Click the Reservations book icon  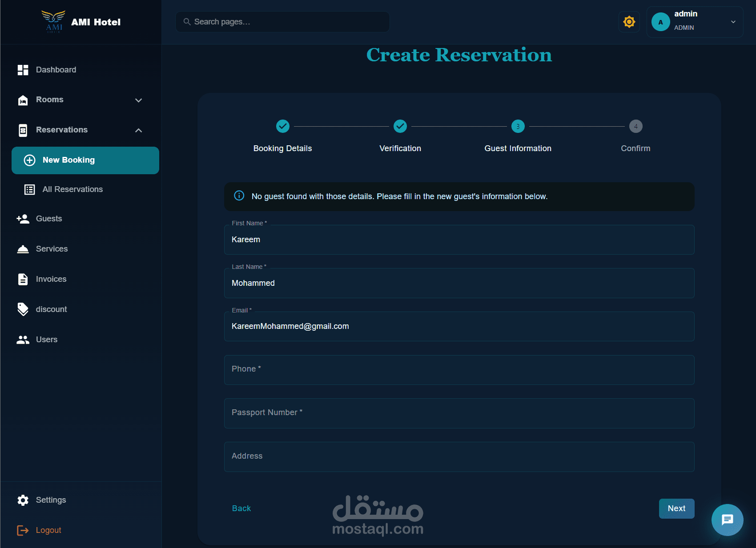pos(23,130)
